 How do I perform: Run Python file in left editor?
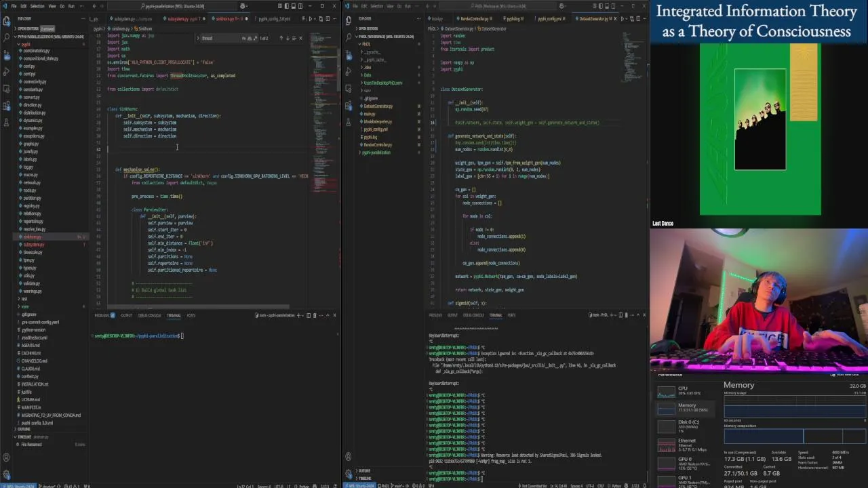tap(311, 19)
